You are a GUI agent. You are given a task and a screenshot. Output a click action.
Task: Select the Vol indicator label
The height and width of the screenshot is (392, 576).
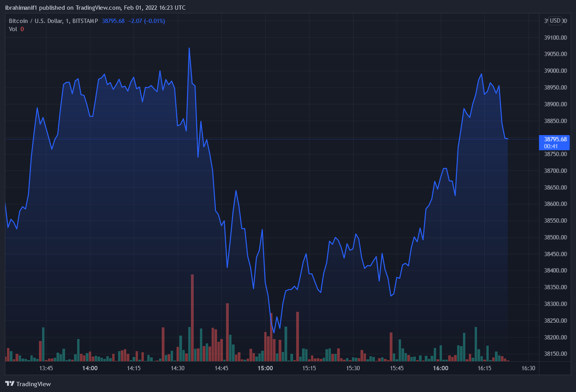point(13,29)
